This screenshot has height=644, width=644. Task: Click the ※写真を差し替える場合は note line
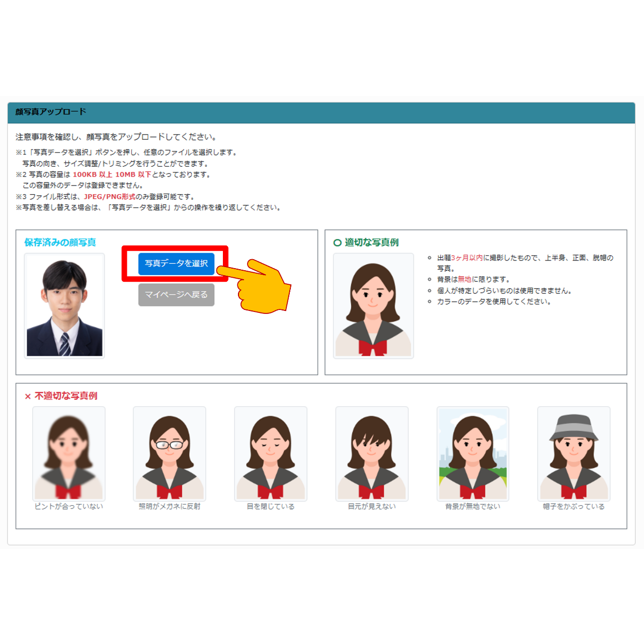148,208
